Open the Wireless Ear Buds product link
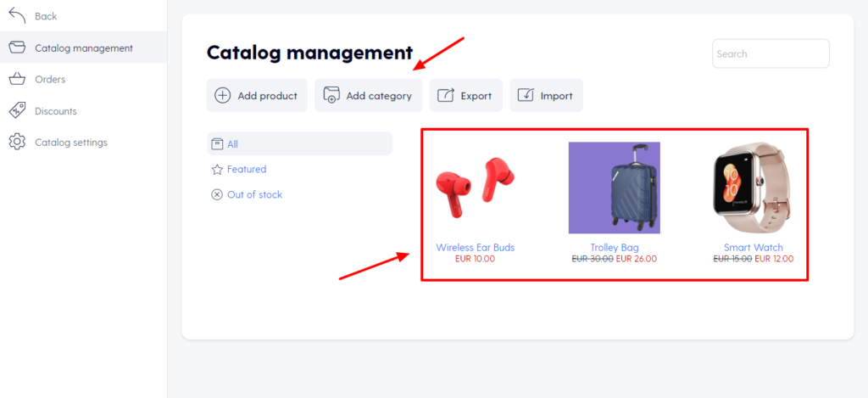868x398 pixels. click(475, 247)
